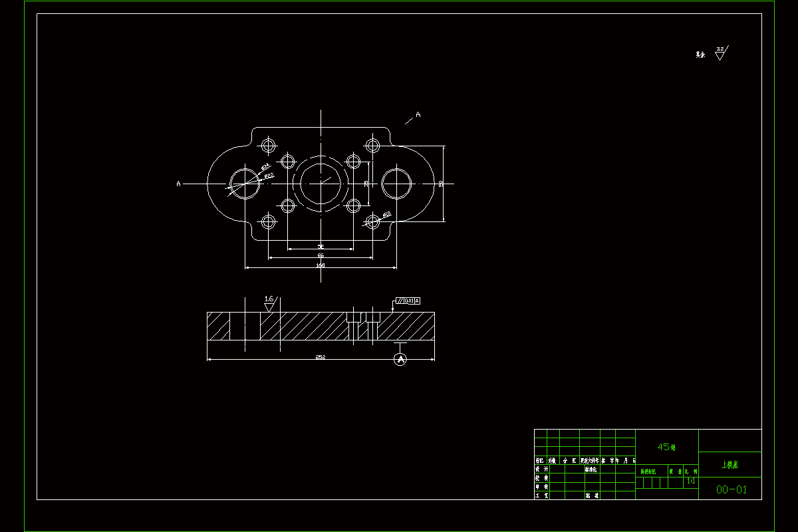Select the 更改文件号 header cell
The height and width of the screenshot is (532, 798).
(x=590, y=460)
